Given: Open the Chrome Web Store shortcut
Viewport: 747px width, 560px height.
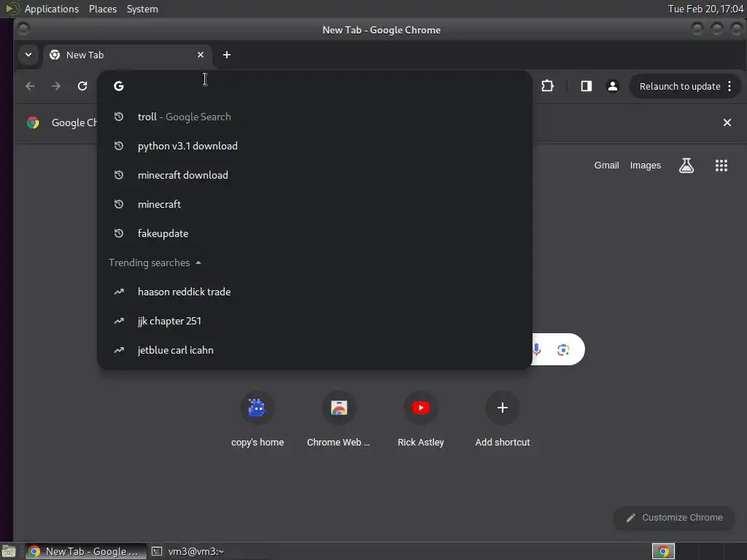Looking at the screenshot, I should 338,419.
